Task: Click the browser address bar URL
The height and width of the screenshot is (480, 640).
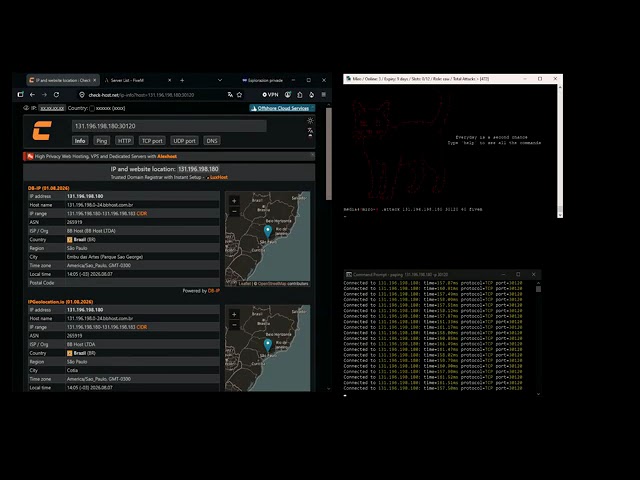Action: [141, 95]
